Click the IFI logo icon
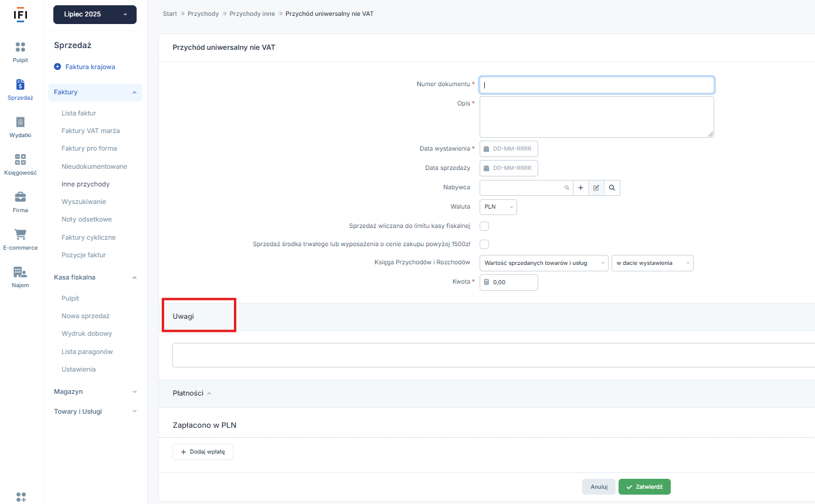Screen dimensions: 815x504 21,15
